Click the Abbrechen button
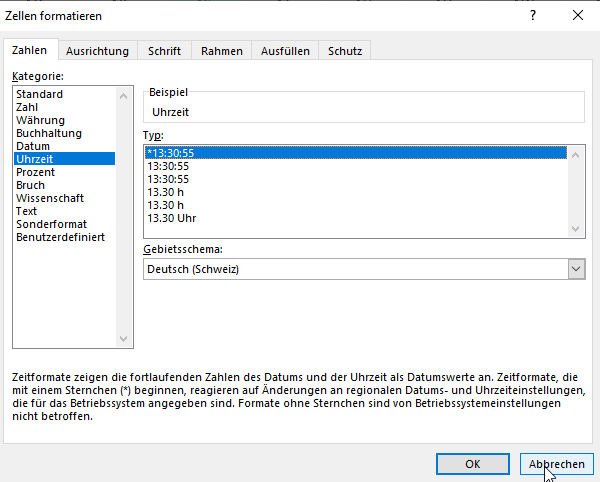Viewport: 600px width, 482px height. tap(556, 464)
